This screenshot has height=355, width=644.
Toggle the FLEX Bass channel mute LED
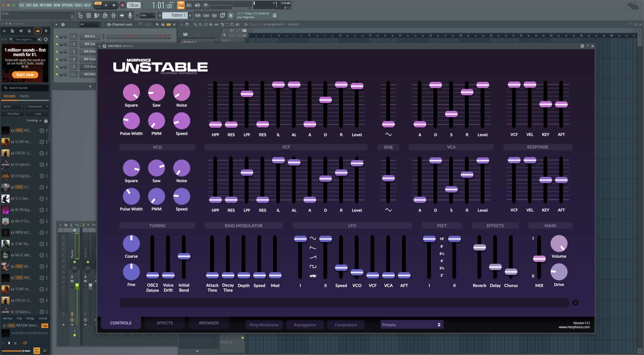point(57,67)
